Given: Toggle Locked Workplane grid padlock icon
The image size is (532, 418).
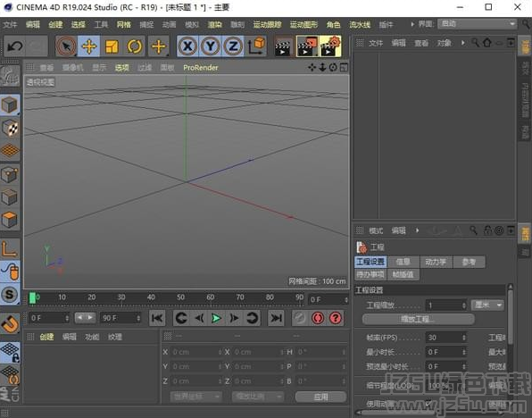Looking at the screenshot, I should [10, 353].
